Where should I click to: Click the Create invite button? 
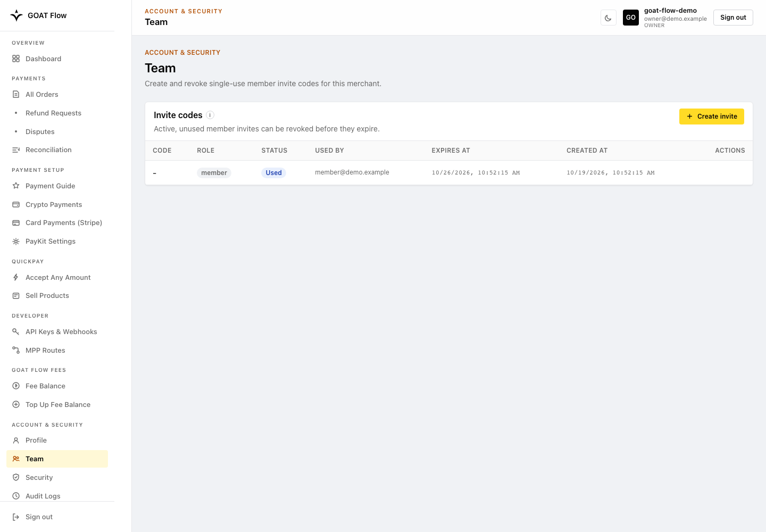(x=711, y=117)
